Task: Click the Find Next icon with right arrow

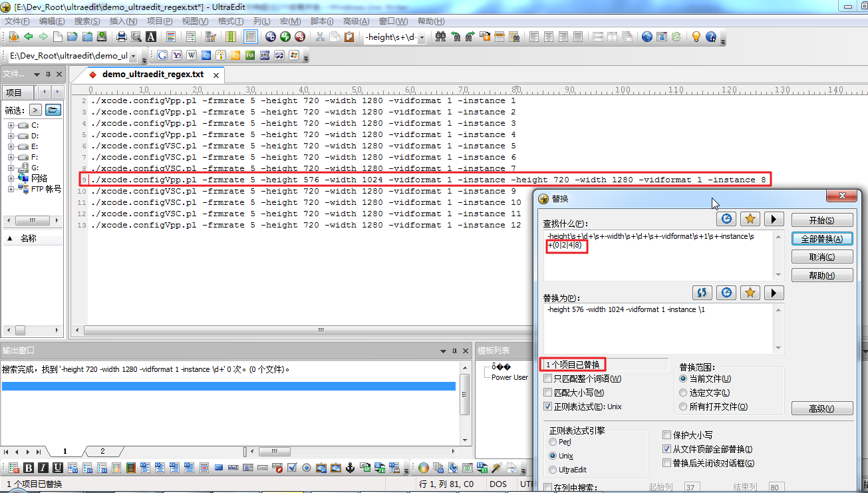Action: point(470,37)
